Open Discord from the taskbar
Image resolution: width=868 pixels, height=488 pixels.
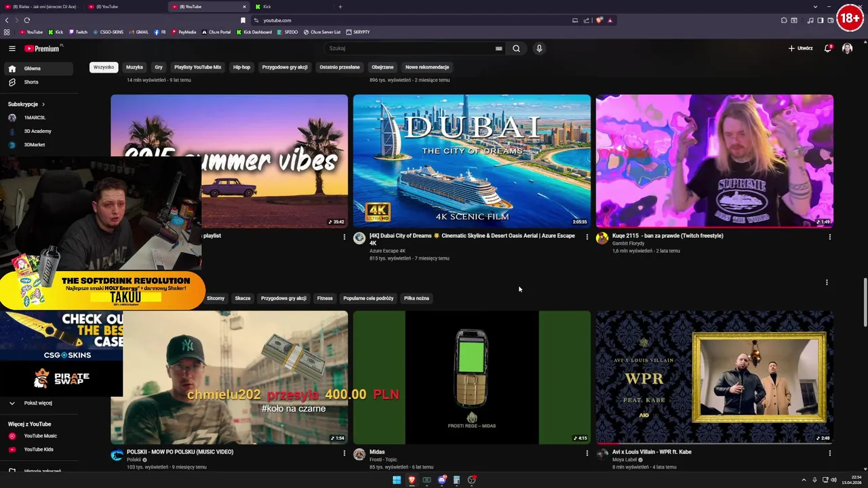(x=441, y=480)
